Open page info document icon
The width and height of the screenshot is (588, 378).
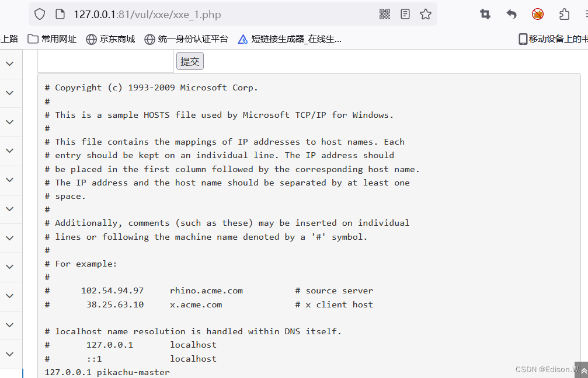click(x=60, y=14)
